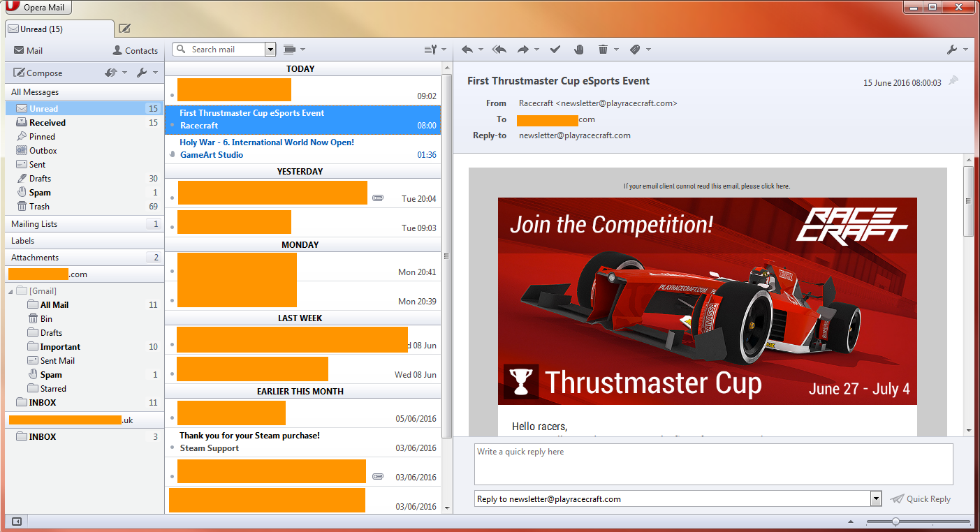The height and width of the screenshot is (532, 980).
Task: Open the Spam folder under All Messages
Action: pyautogui.click(x=84, y=193)
